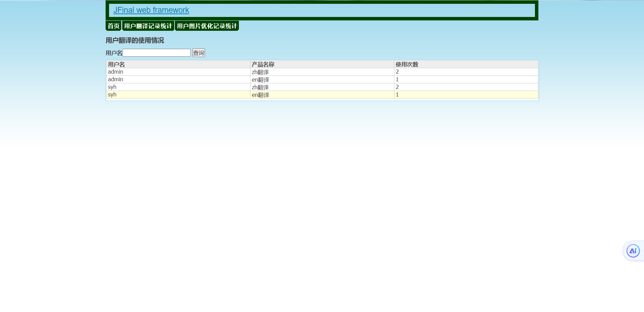
Task: Click admin in the en翻译 row
Action: point(116,80)
